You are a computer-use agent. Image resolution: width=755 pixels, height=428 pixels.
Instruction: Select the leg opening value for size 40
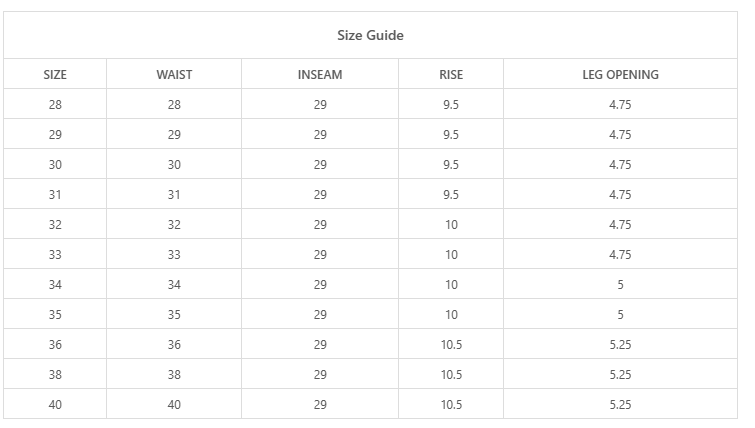click(620, 405)
